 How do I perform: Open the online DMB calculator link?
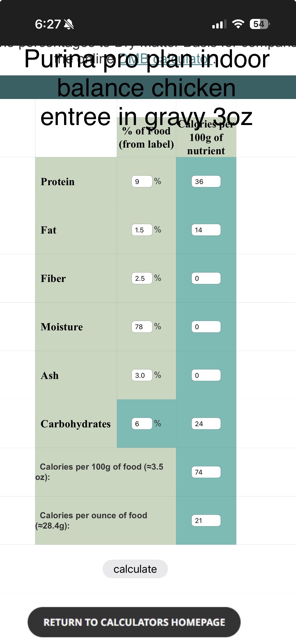click(x=166, y=59)
